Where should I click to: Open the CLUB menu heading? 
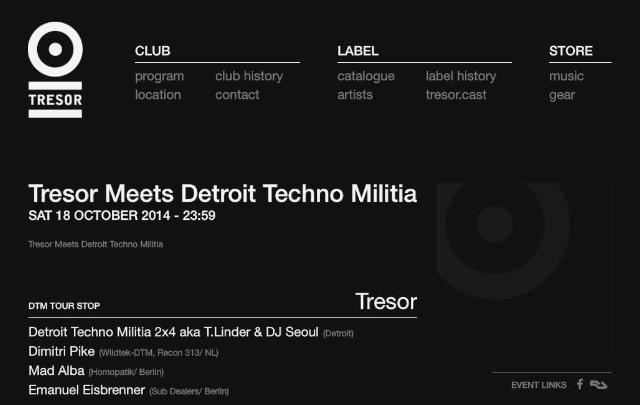pyautogui.click(x=153, y=51)
